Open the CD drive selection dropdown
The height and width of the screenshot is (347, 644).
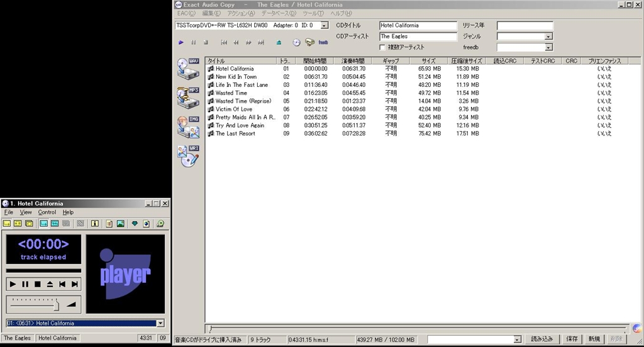tap(325, 26)
